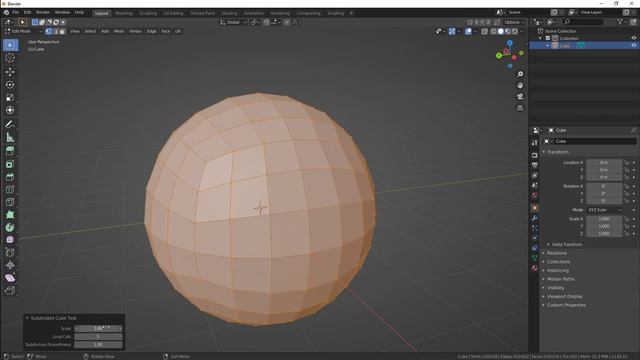Select the Extrude Region tool

click(x=10, y=151)
